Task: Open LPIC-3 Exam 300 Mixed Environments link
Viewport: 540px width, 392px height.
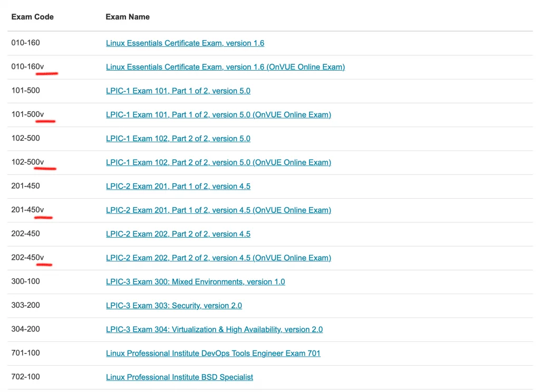Action: tap(195, 281)
